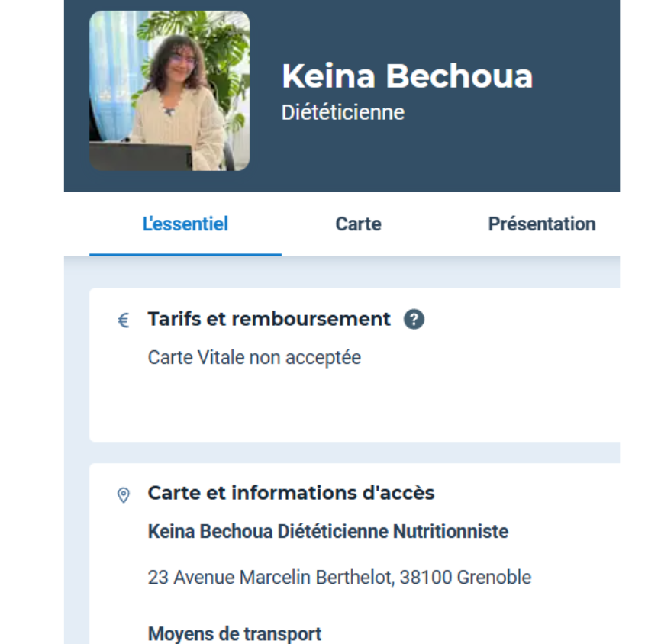
Task: Select Carte et informations d'accès heading
Action: tap(291, 493)
